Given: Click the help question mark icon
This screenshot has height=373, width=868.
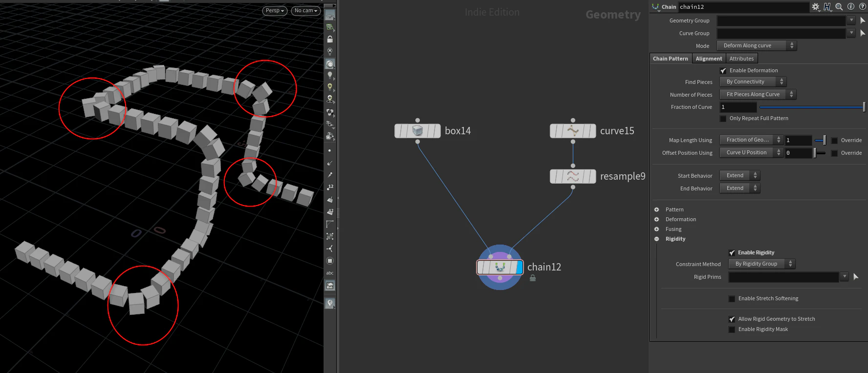Looking at the screenshot, I should [863, 7].
